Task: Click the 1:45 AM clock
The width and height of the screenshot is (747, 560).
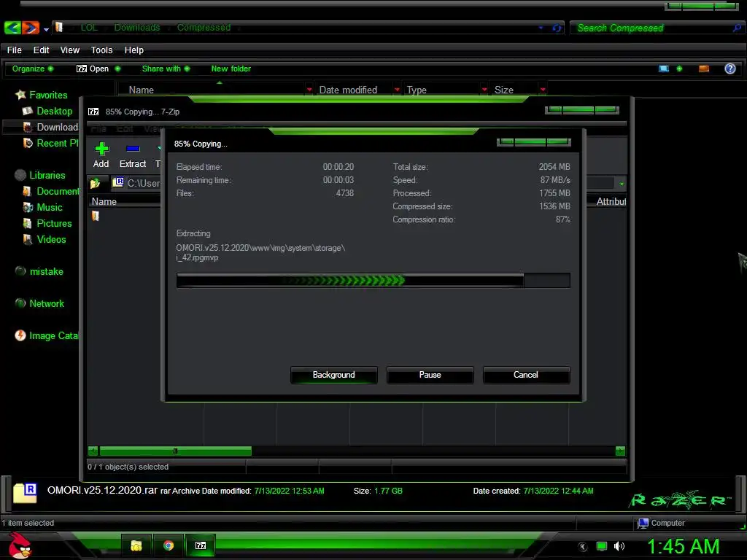Action: (x=683, y=546)
